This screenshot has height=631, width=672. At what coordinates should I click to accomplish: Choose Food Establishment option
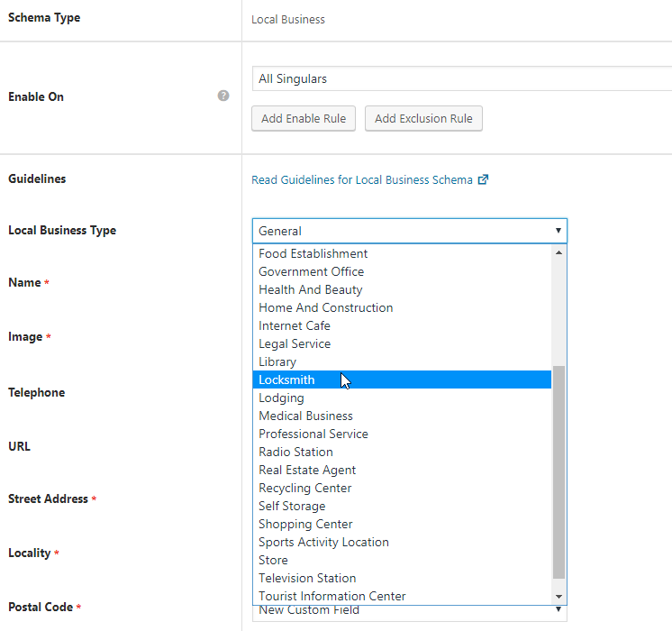tap(313, 253)
